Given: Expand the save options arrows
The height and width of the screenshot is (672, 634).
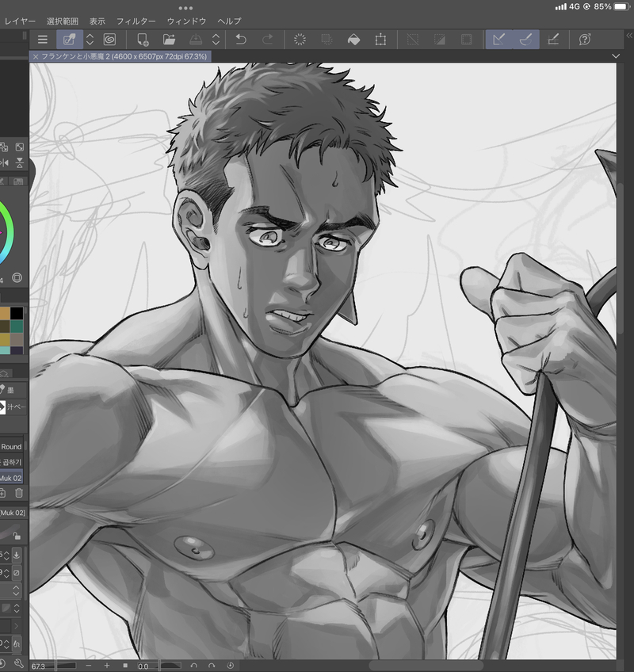Looking at the screenshot, I should coord(216,40).
